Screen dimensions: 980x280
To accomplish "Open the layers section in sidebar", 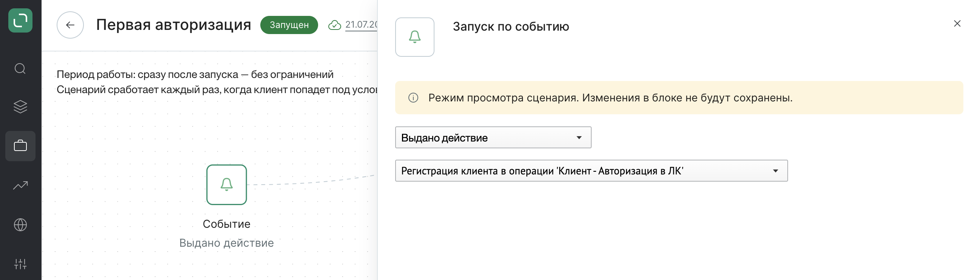I will [20, 107].
